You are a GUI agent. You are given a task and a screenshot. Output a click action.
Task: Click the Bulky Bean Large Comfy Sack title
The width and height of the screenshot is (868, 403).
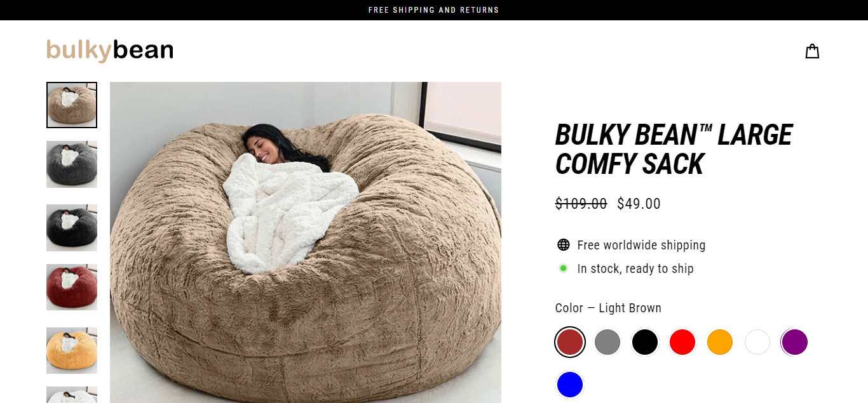674,150
